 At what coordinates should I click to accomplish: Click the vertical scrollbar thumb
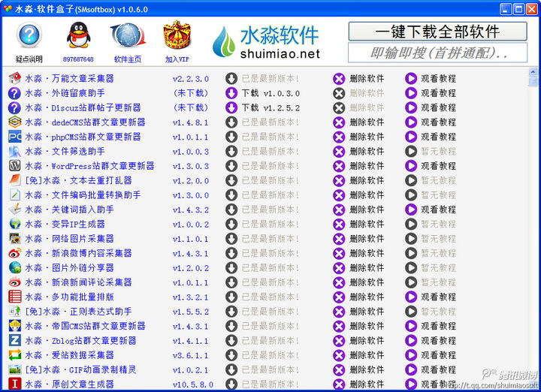tap(533, 81)
